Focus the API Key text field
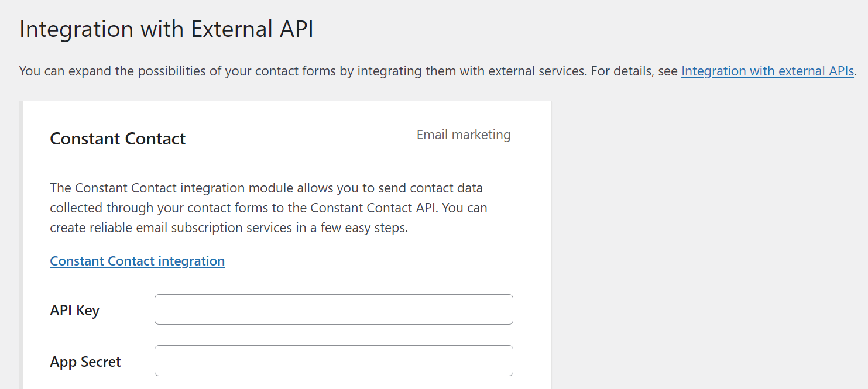 (334, 309)
